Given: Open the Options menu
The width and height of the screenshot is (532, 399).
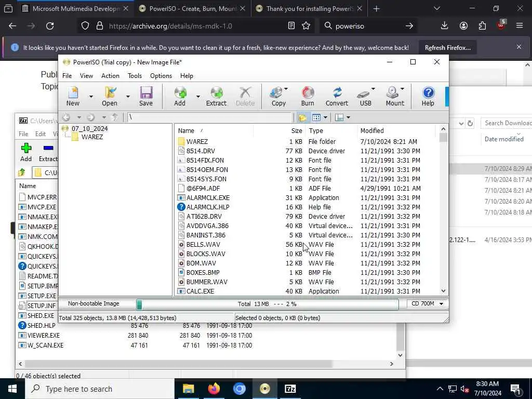Looking at the screenshot, I should [161, 76].
